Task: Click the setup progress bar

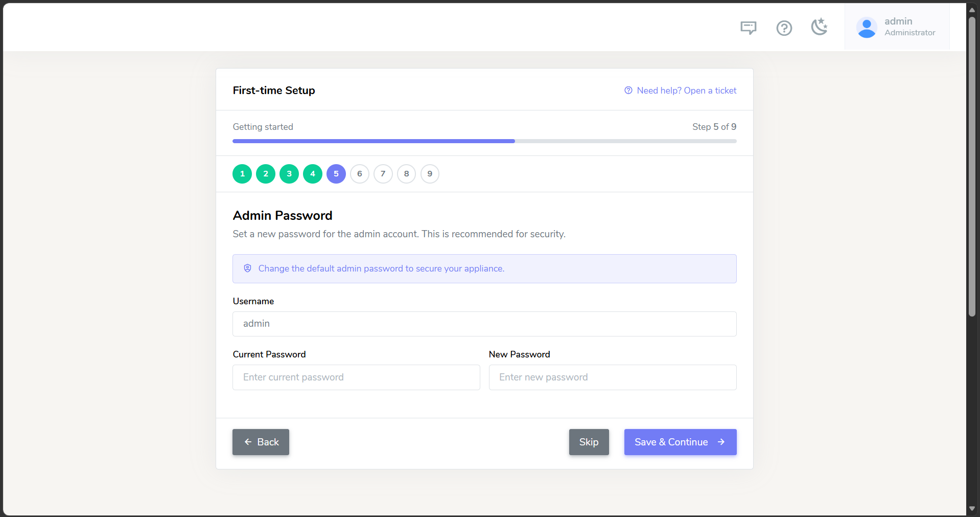Action: tap(484, 141)
